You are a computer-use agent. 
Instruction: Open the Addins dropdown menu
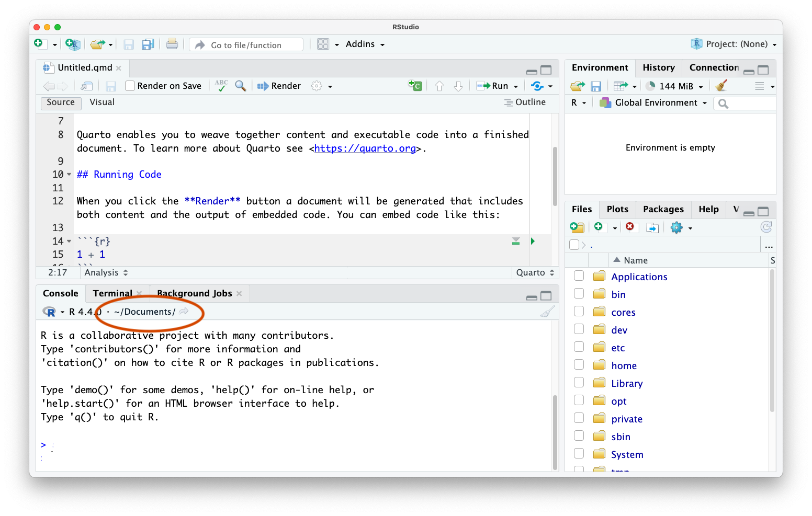(365, 44)
